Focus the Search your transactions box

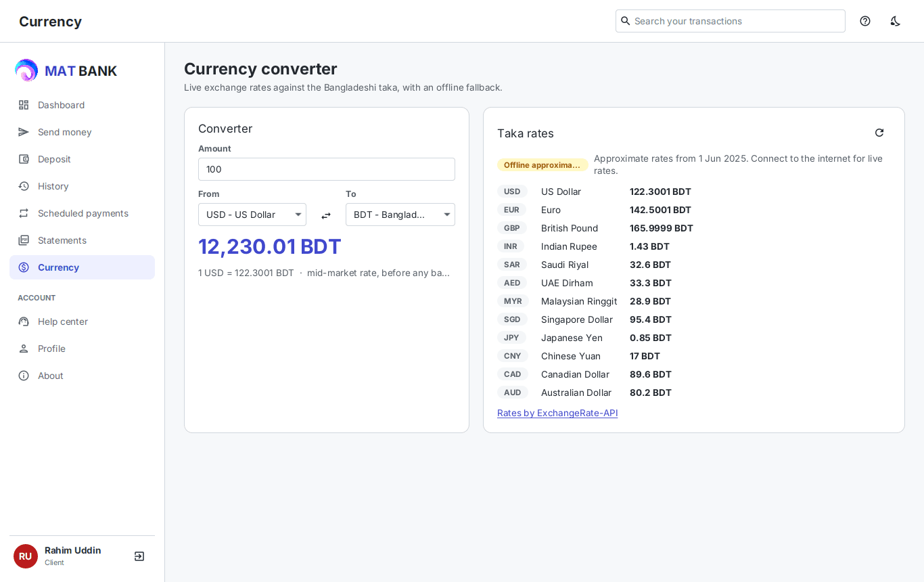tap(731, 21)
